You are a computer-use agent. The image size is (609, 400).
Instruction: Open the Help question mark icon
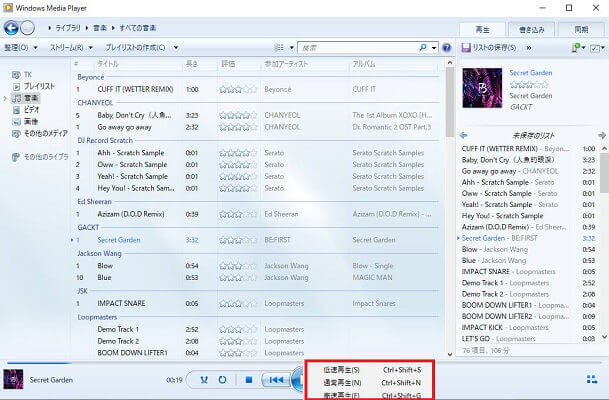tap(447, 48)
